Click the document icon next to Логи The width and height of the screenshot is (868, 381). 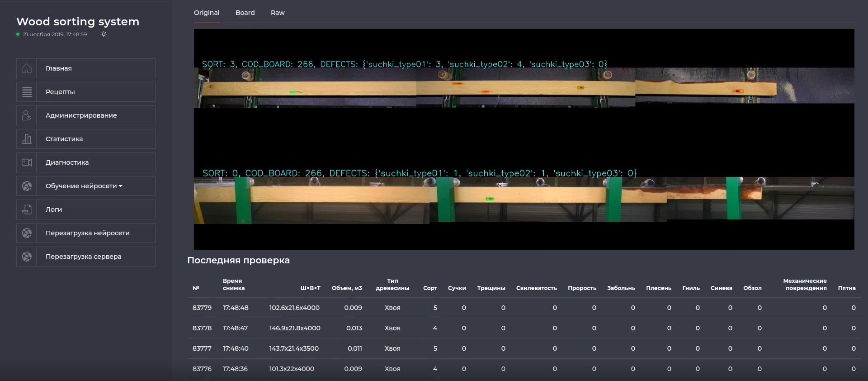click(27, 210)
